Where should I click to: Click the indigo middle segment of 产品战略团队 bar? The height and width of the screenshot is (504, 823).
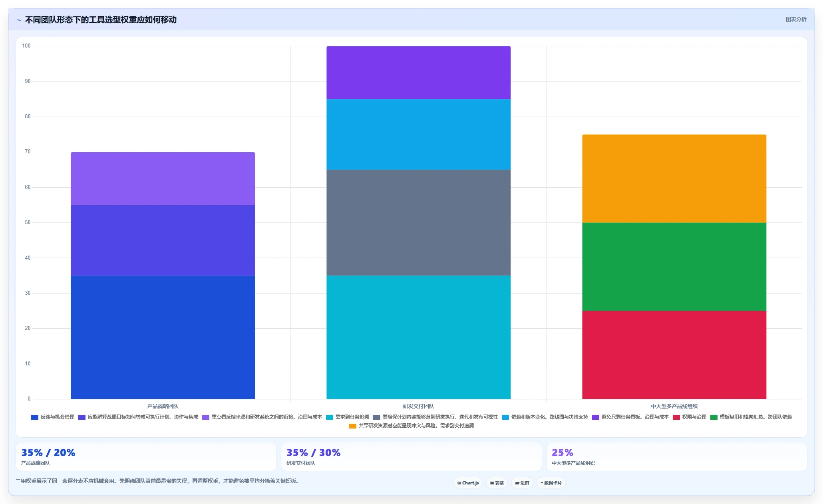tap(163, 240)
